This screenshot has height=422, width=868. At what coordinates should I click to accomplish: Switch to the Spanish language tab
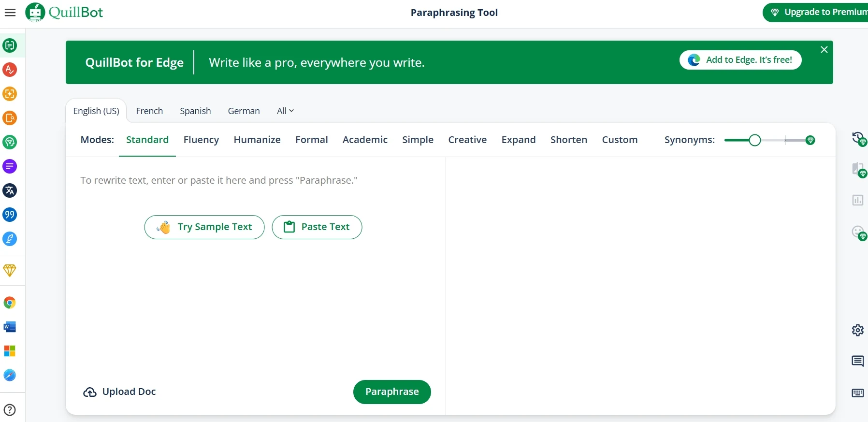click(195, 111)
